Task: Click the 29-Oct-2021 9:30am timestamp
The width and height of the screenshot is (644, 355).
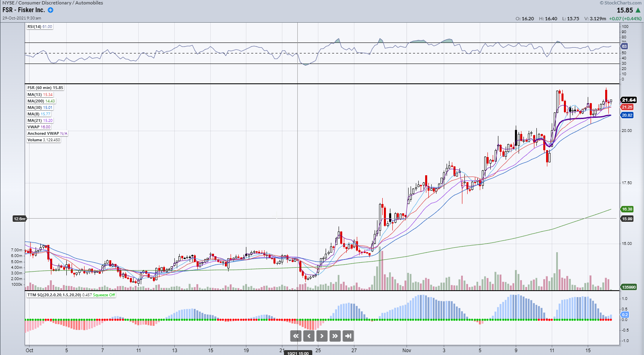Action: pos(21,18)
